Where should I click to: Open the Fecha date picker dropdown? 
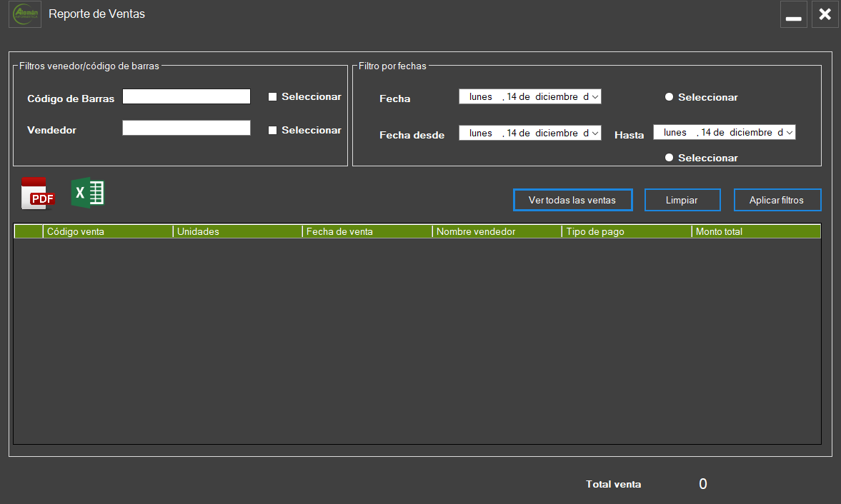click(x=595, y=97)
